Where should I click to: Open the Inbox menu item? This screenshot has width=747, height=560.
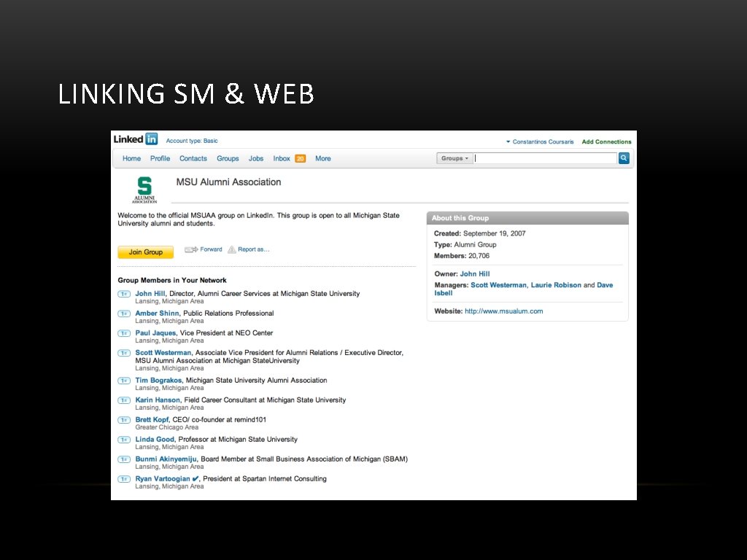(282, 158)
